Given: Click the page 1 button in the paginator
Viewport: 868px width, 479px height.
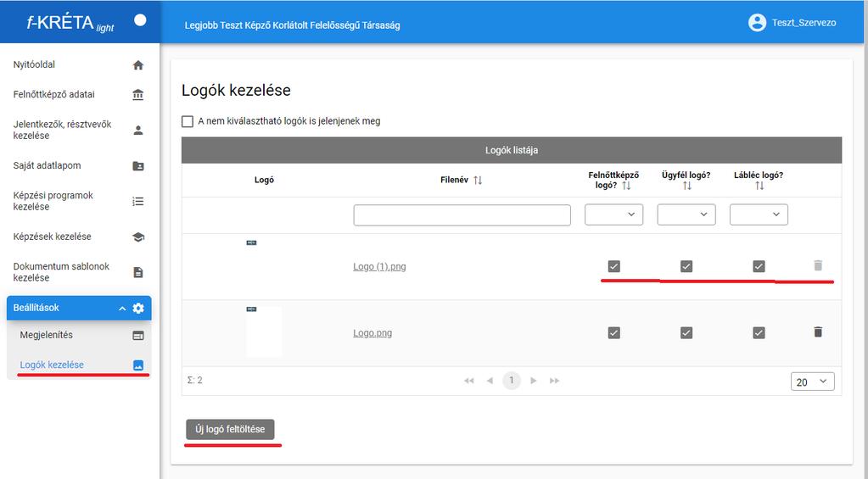Looking at the screenshot, I should [x=512, y=381].
